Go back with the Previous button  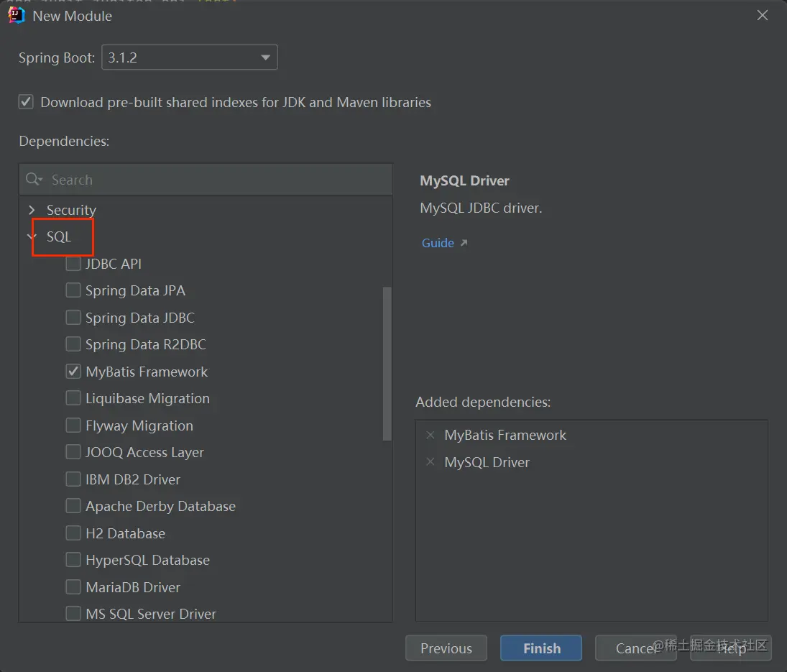pyautogui.click(x=446, y=648)
